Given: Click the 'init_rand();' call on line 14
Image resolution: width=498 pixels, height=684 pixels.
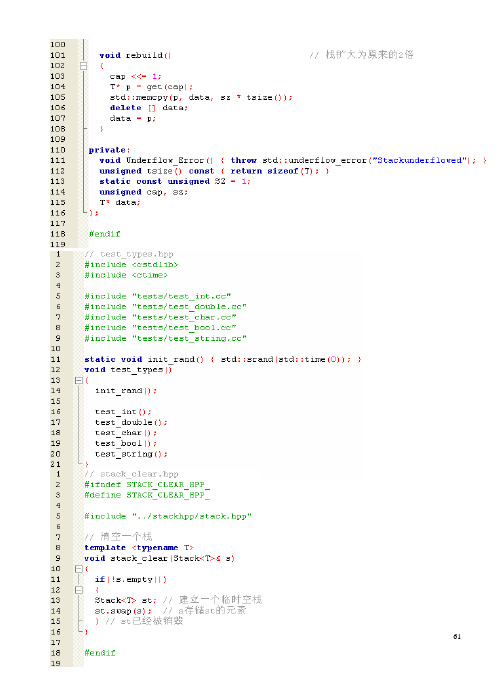Looking at the screenshot, I should [x=126, y=391].
